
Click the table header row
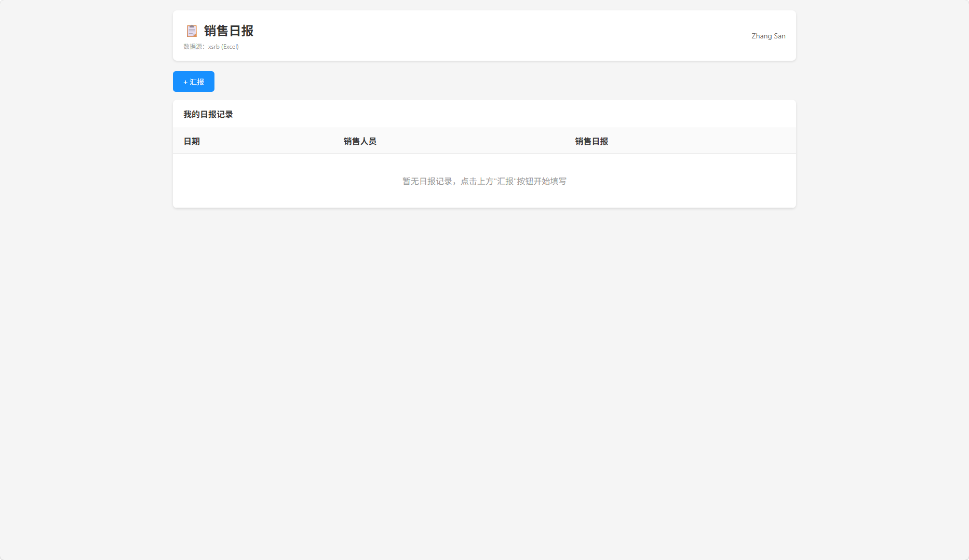click(x=484, y=141)
